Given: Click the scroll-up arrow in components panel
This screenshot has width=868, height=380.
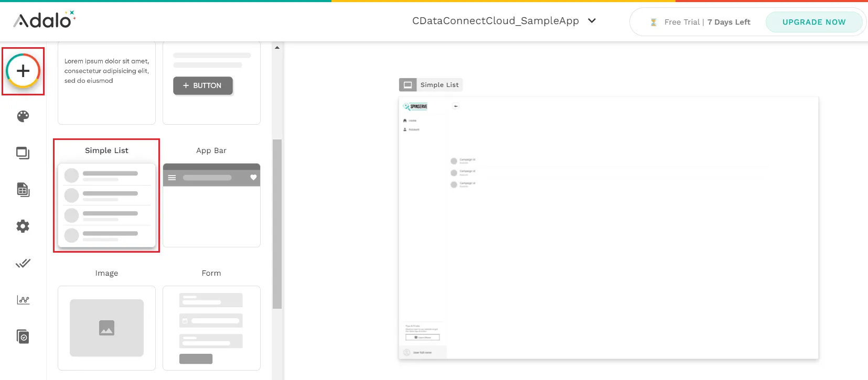Looking at the screenshot, I should (277, 48).
